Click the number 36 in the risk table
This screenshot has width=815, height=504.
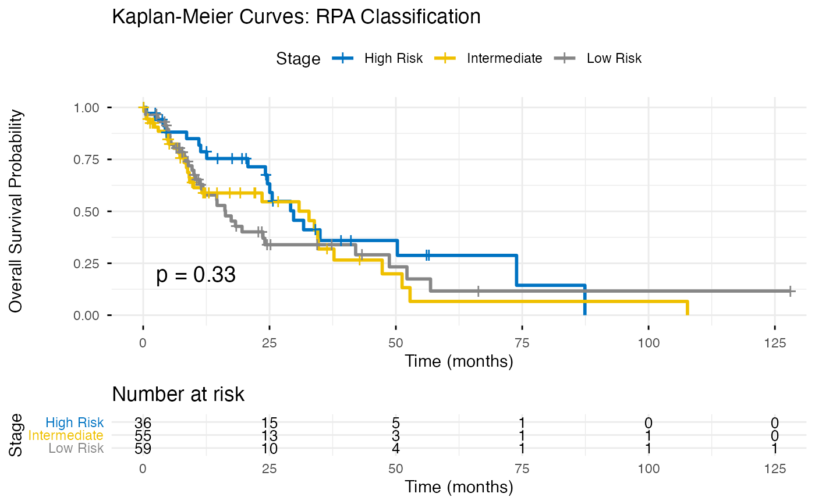(x=143, y=423)
